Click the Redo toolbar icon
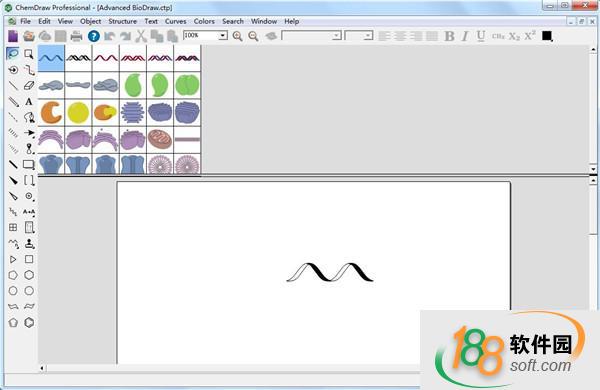Viewport: 600px width, 390px height. (x=126, y=36)
